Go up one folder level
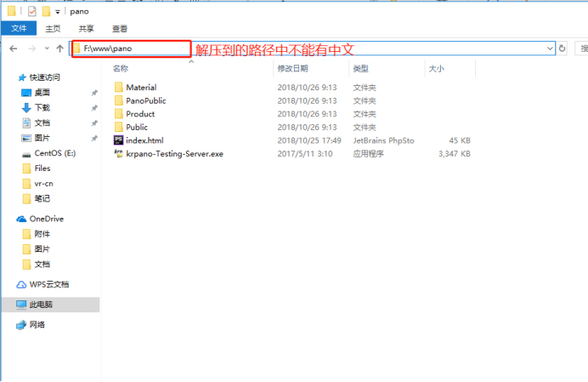 point(59,48)
